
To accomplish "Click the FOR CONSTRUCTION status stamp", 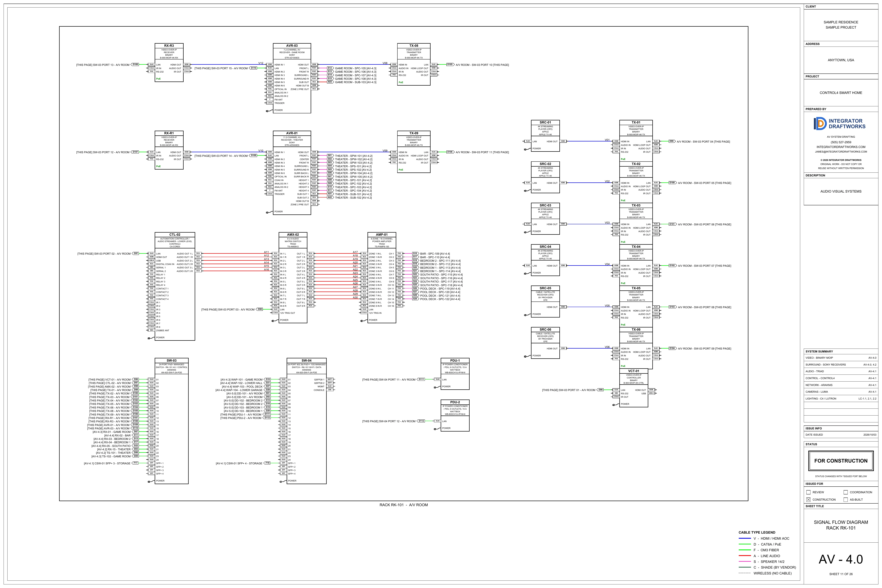I will [841, 461].
